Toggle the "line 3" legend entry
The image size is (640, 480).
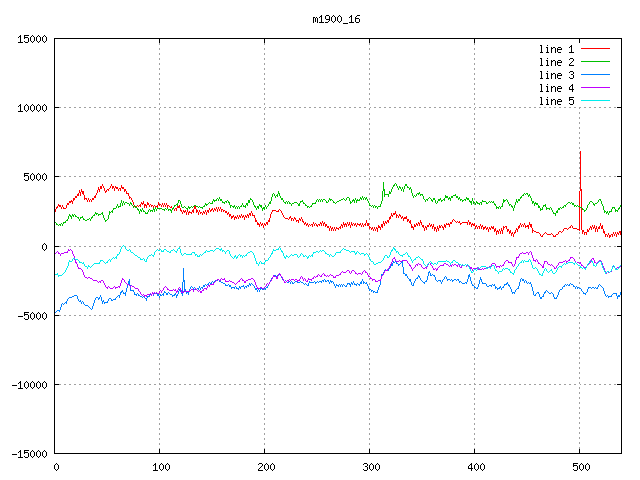click(556, 75)
